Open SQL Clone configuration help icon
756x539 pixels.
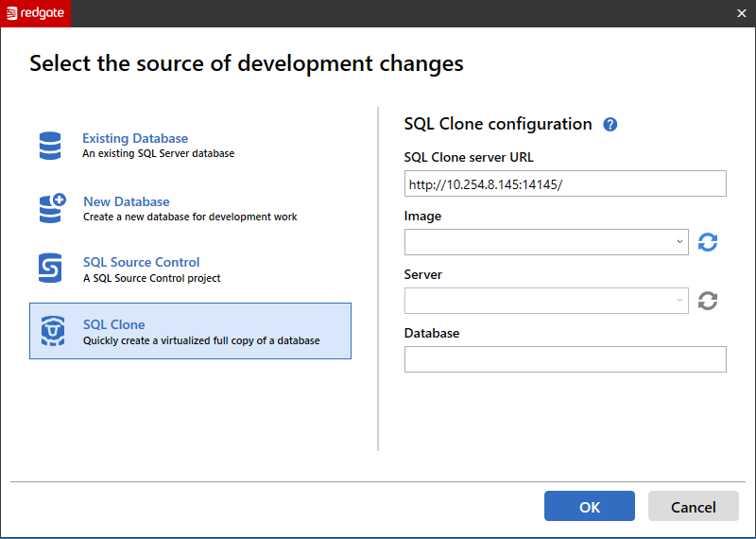click(x=610, y=125)
